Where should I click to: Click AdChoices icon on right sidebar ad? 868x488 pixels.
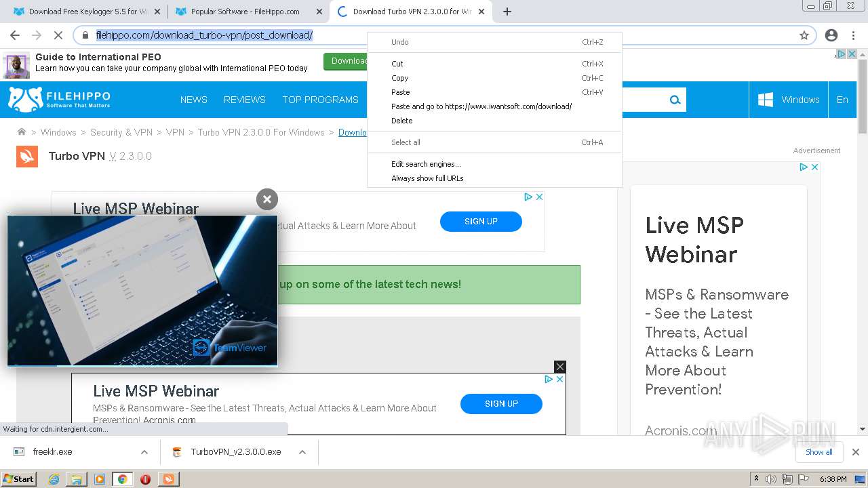(803, 167)
